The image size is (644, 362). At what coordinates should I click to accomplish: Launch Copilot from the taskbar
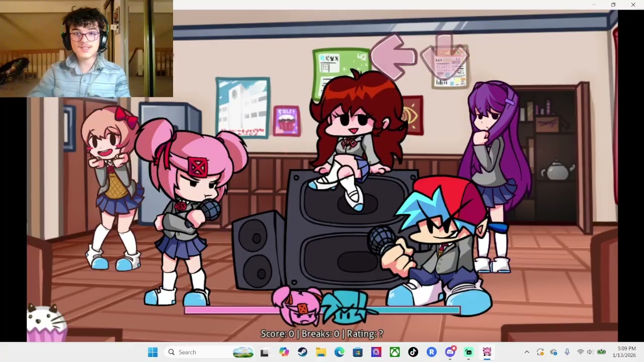tap(284, 352)
